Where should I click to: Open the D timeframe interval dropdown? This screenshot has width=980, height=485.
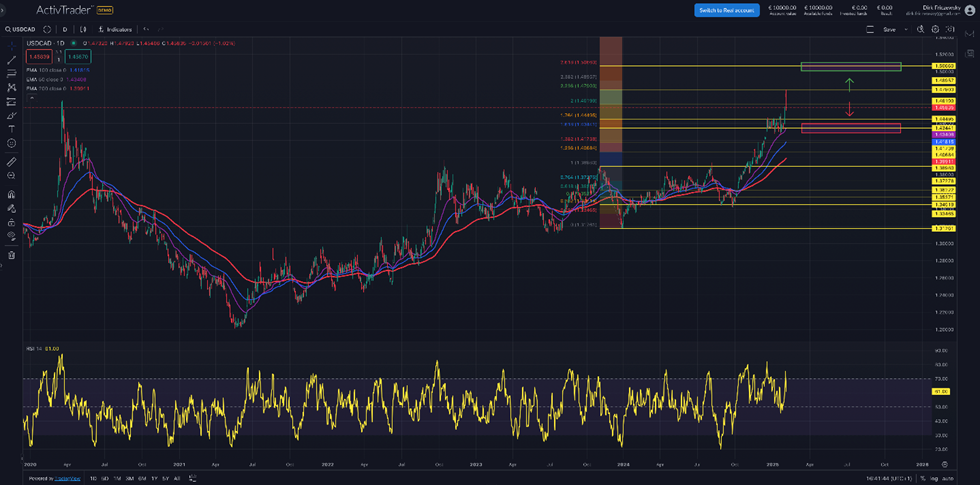tap(64, 29)
